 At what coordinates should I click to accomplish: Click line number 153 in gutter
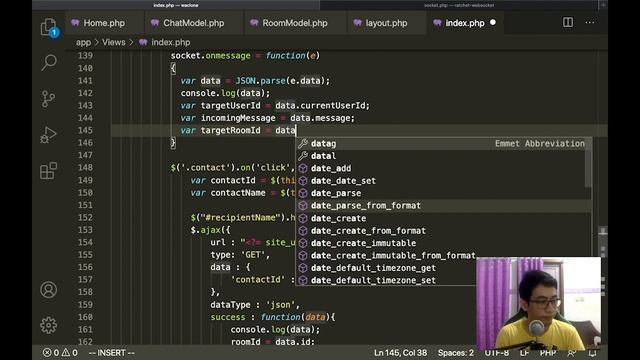(85, 230)
